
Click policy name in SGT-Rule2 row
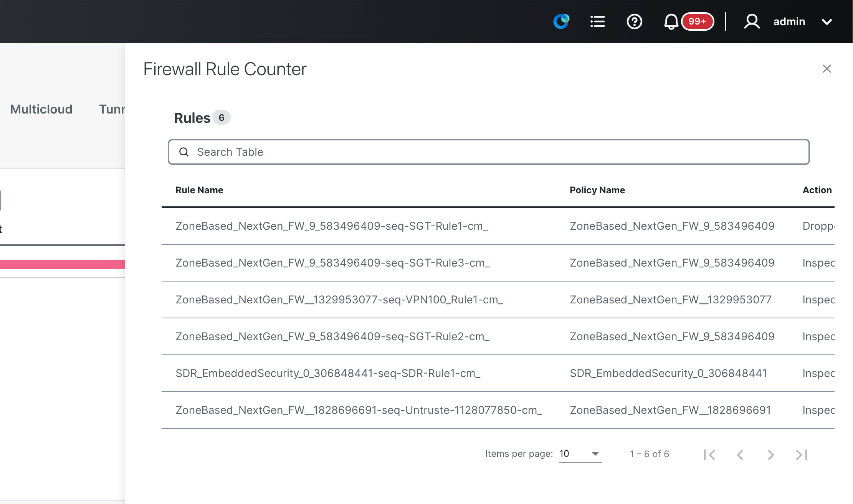point(672,336)
